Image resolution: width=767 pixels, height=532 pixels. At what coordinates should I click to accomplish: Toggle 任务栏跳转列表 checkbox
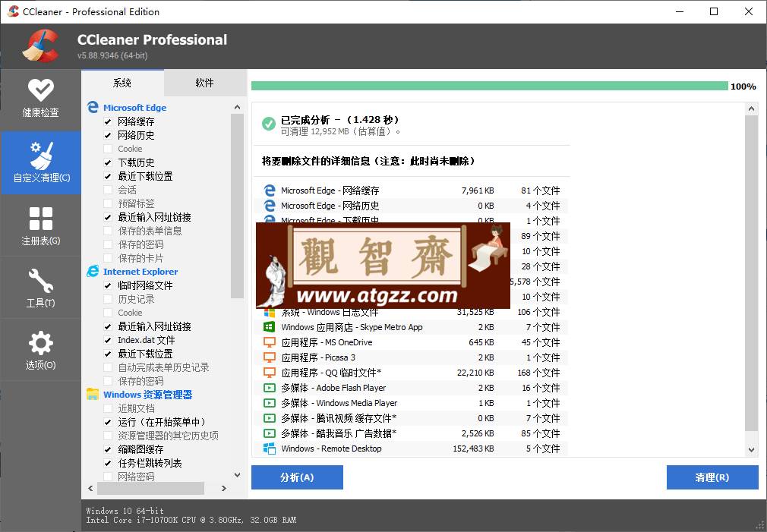point(108,463)
